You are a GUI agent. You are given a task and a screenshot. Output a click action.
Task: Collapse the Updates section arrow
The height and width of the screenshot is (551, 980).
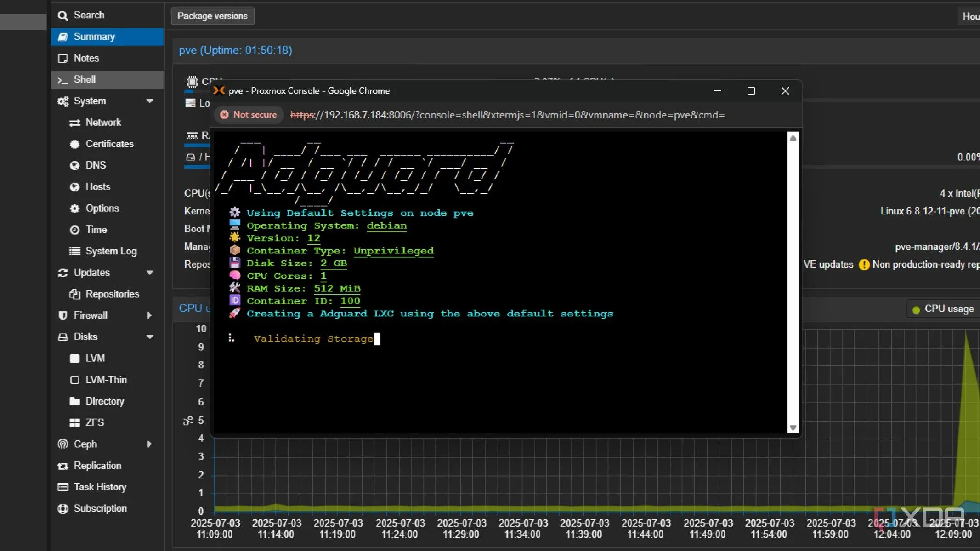(150, 273)
